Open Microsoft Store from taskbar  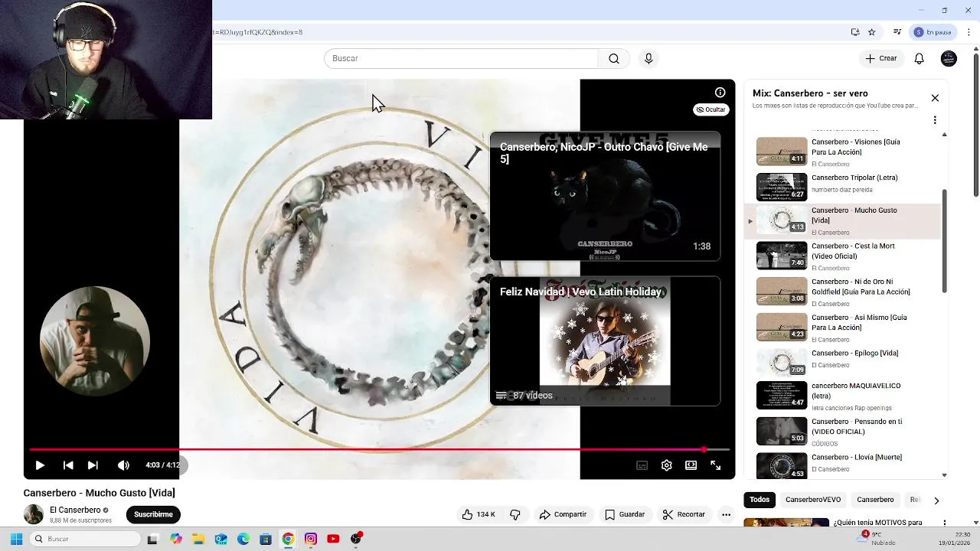266,539
